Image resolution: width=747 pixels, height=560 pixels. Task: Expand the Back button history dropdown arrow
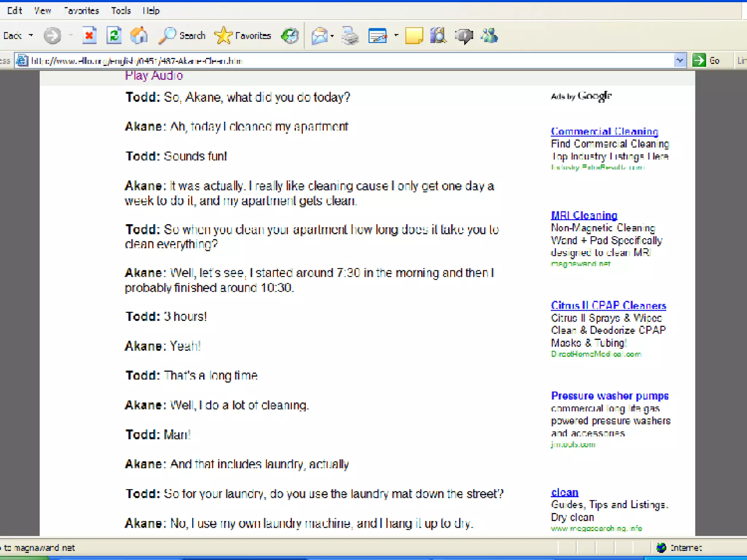(x=31, y=36)
